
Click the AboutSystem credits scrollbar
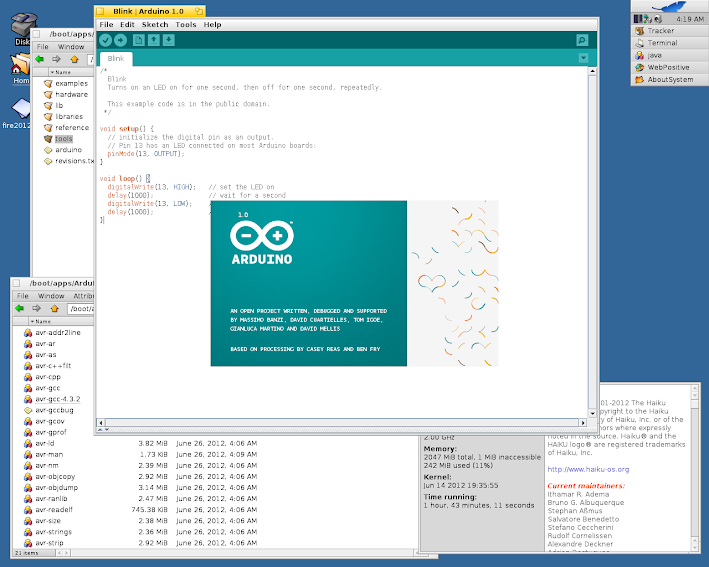[x=695, y=468]
